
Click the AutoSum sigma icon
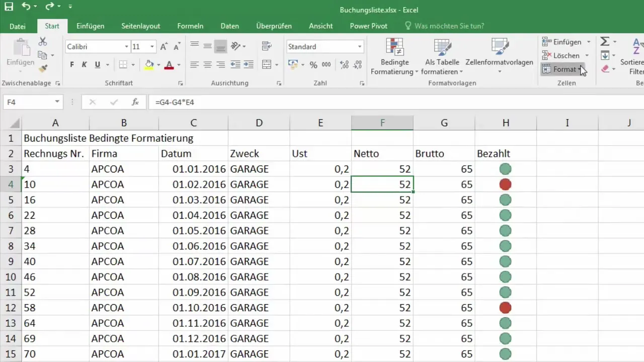605,42
